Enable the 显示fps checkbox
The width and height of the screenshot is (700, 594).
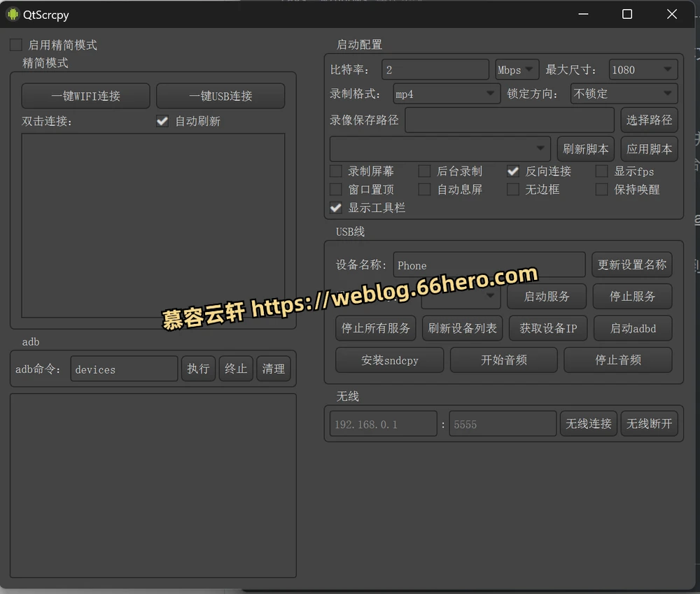point(601,171)
